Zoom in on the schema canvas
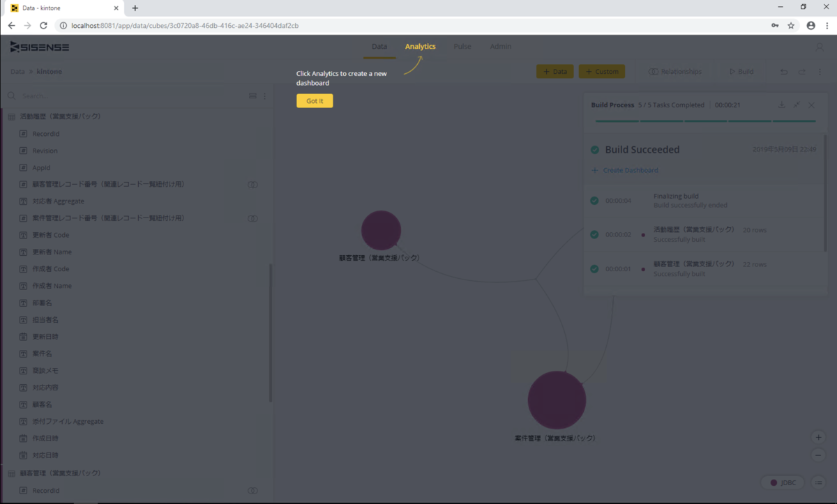837x504 pixels. click(x=818, y=437)
